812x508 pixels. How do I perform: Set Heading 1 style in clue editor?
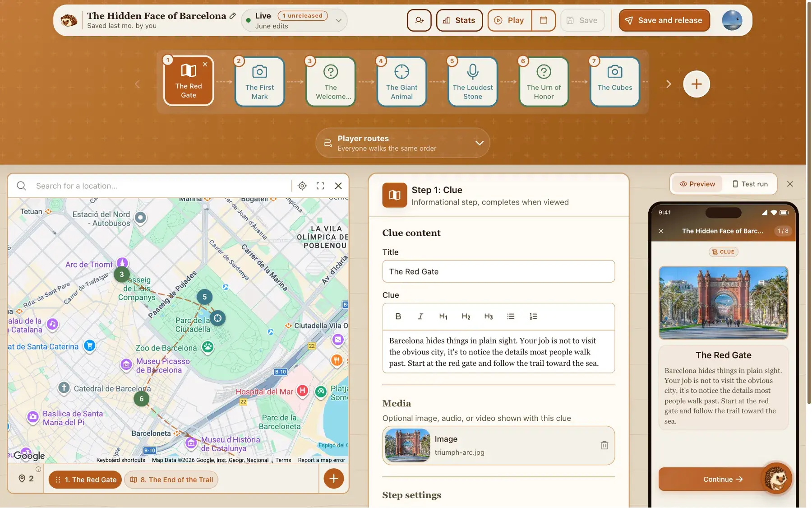click(x=443, y=317)
